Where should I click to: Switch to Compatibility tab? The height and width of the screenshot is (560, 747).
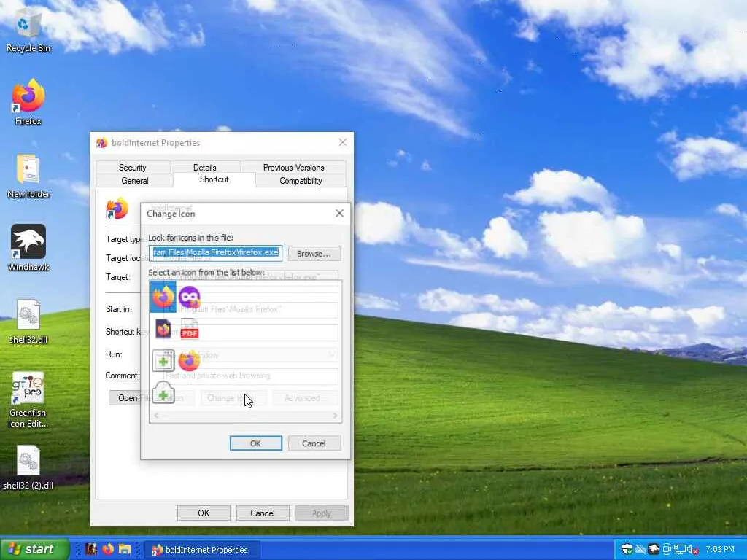[301, 181]
